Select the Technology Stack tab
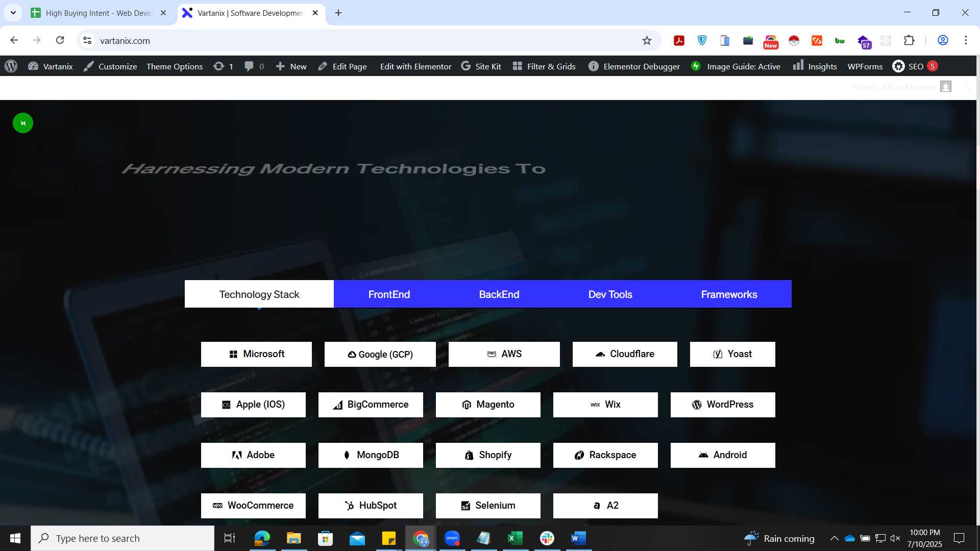Screen dimensions: 980x551 tap(259, 294)
